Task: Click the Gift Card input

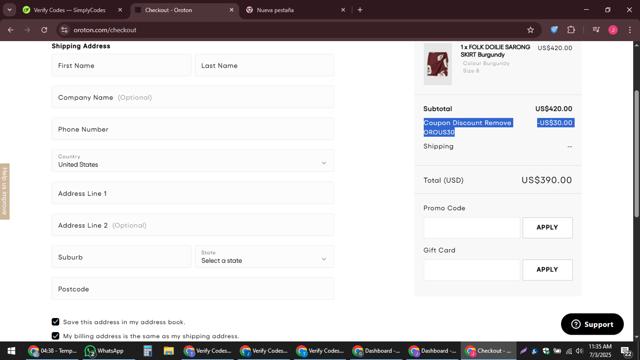Action: point(472,270)
